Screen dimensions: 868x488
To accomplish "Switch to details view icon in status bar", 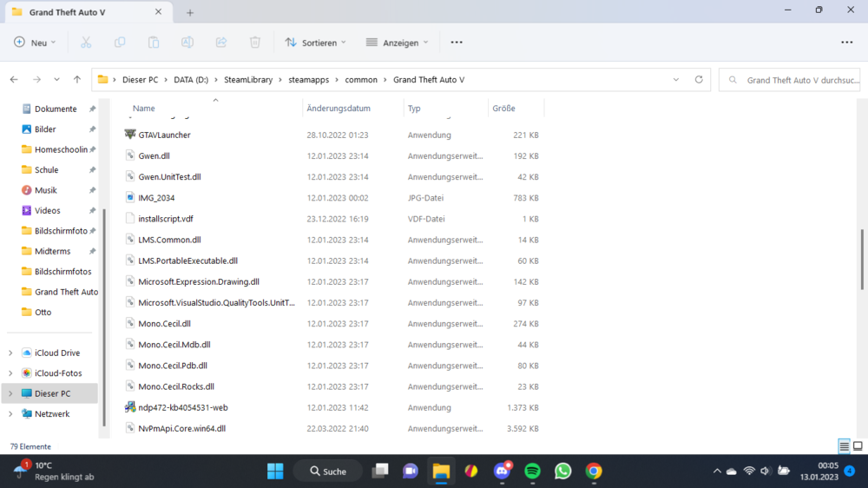I will (x=844, y=446).
